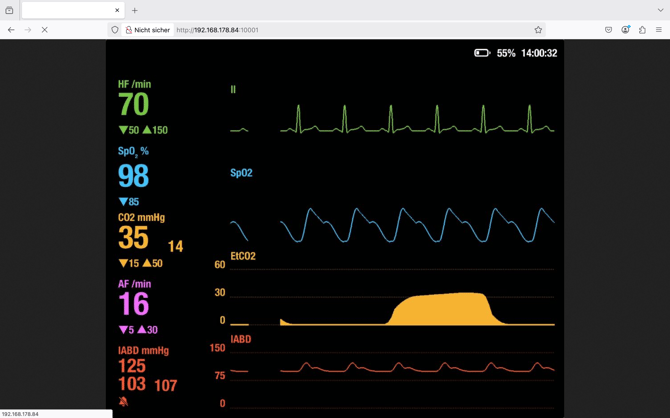This screenshot has height=418, width=670.
Task: Click the tracking protection shield icon
Action: pyautogui.click(x=115, y=30)
